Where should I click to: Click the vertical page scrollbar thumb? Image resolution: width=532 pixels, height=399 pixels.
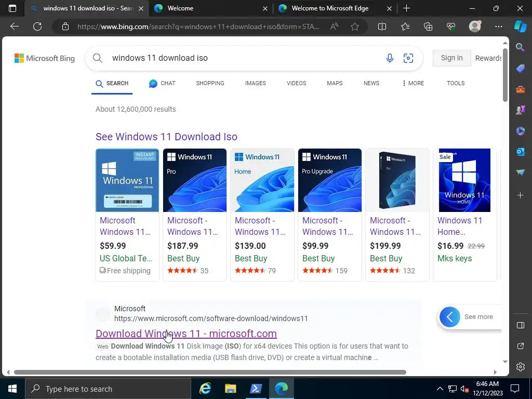pos(505,75)
